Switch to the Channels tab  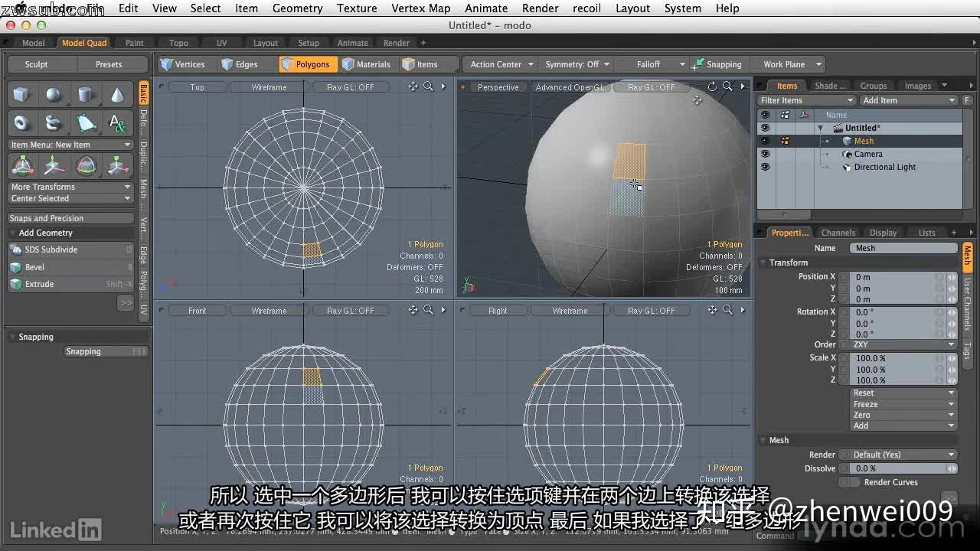(x=838, y=233)
